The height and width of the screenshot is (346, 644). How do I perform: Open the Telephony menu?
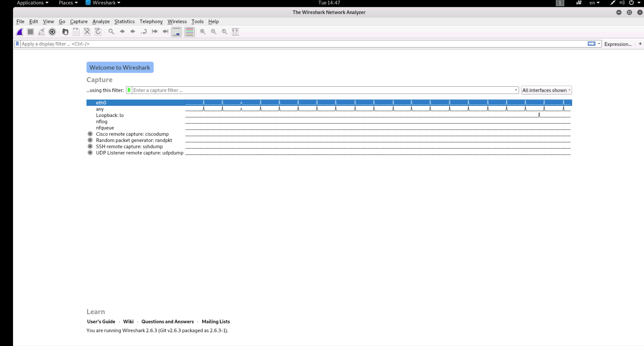pos(151,22)
